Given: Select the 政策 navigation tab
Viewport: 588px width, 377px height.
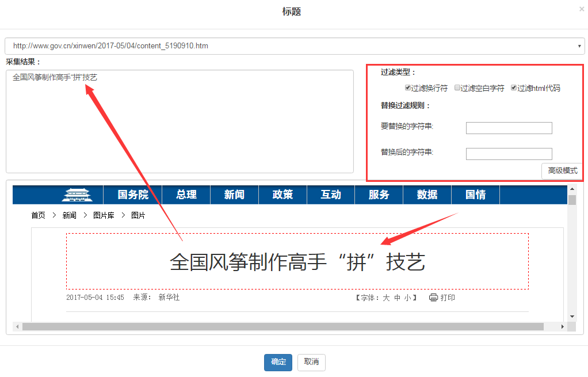Looking at the screenshot, I should pos(282,195).
